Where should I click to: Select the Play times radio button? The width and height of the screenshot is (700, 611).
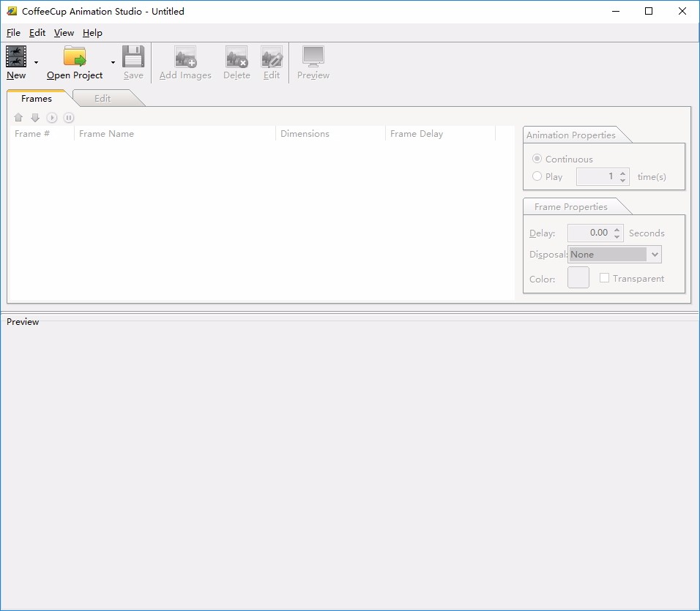[537, 176]
